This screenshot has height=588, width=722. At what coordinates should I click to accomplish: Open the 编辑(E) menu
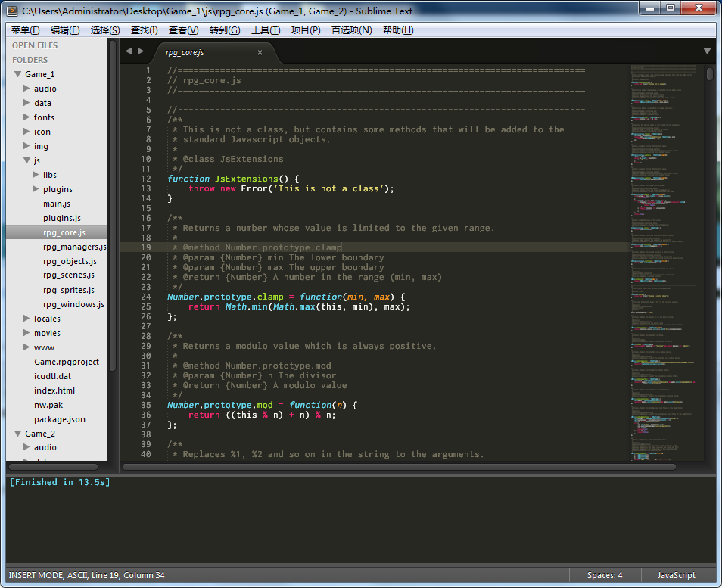(65, 30)
